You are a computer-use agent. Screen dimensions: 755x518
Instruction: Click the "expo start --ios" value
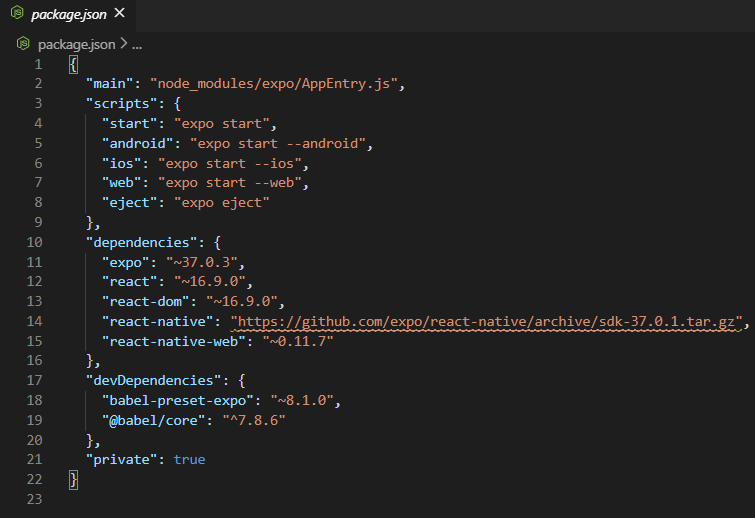point(230,164)
